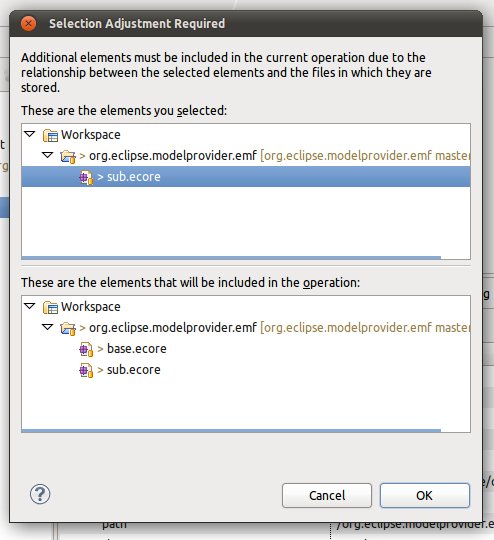The height and width of the screenshot is (540, 494).
Task: Collapse Workspace node in selected elements tree
Action: point(30,134)
